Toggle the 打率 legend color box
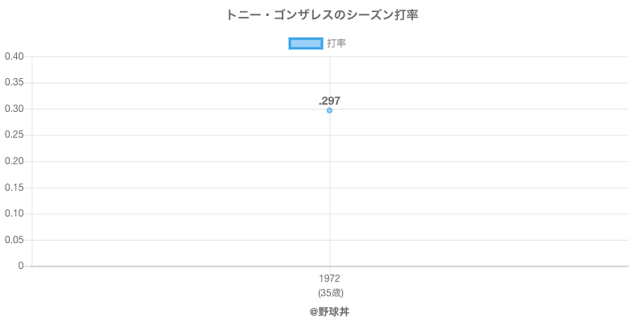Screen dimensions: 644x322 point(306,43)
